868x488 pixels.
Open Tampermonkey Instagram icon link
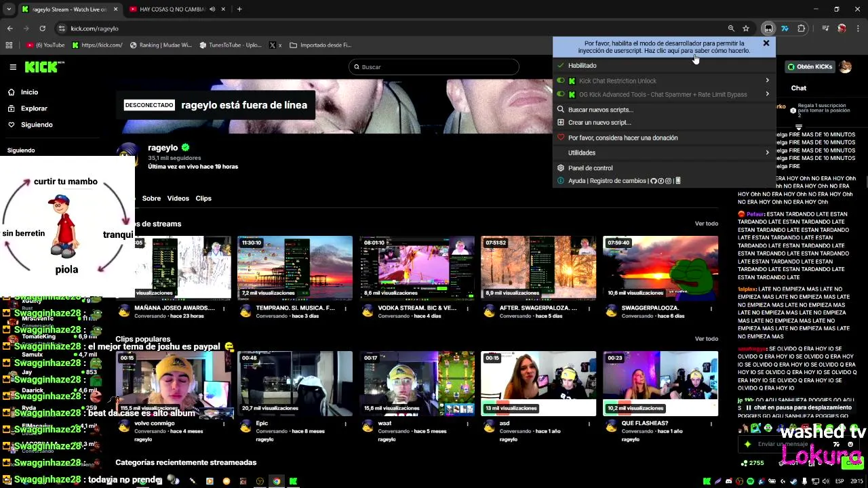click(669, 181)
